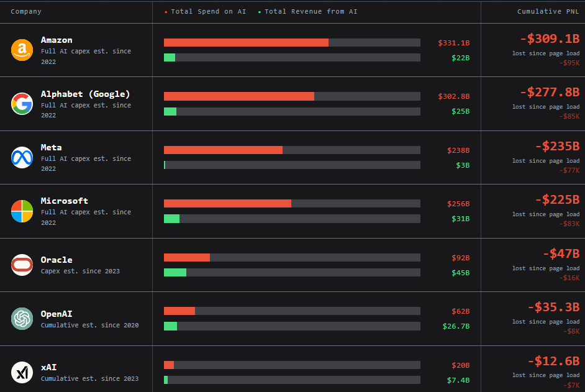Viewport: 585px width, 392px height.
Task: Click the OpenAI company name
Action: [x=57, y=314]
